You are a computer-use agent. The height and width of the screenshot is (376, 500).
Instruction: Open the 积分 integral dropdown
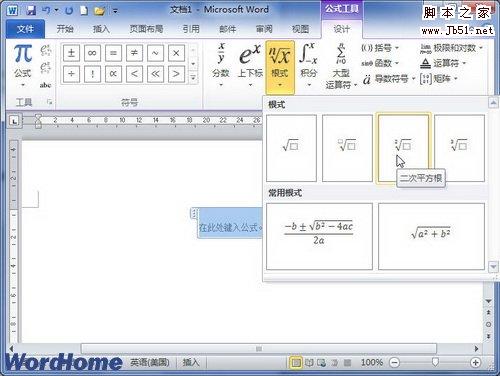click(x=308, y=65)
